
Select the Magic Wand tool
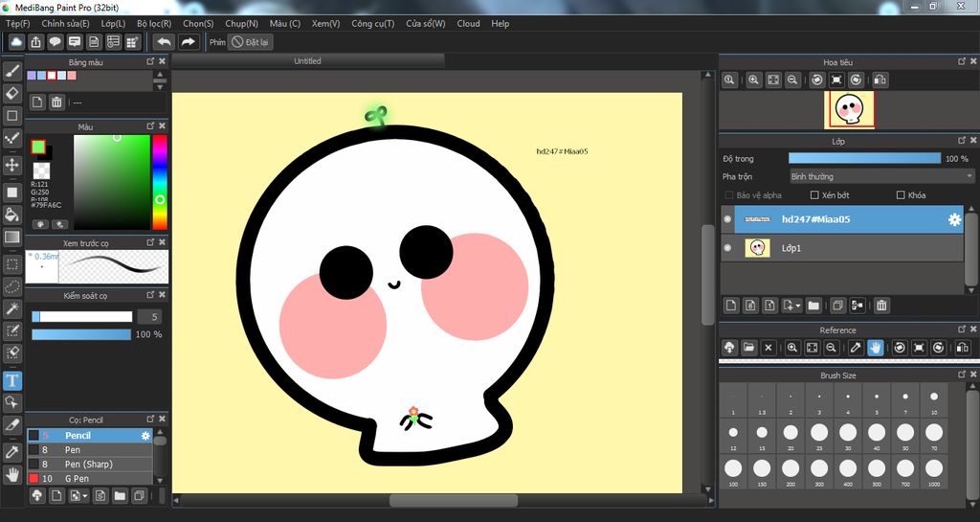[x=12, y=308]
